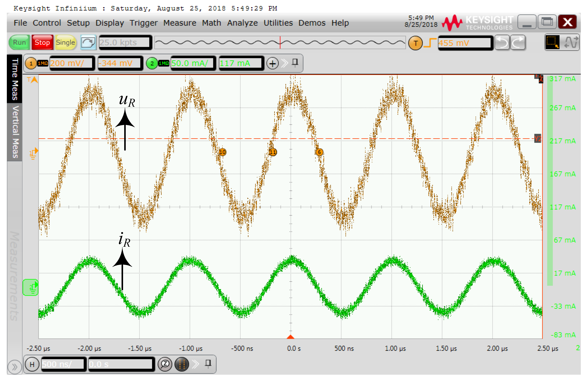588x380 pixels.
Task: Open the horizontal zoom magnifier icon
Action: 165,364
